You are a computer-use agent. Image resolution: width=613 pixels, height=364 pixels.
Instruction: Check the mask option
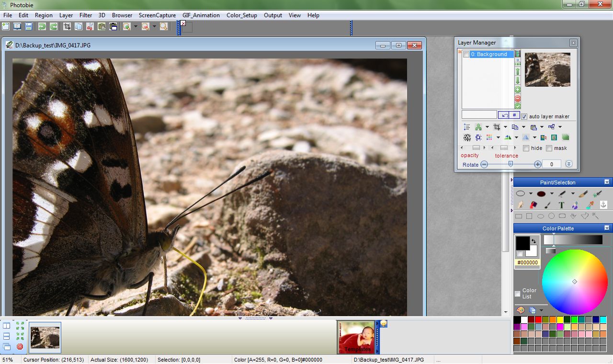point(549,148)
